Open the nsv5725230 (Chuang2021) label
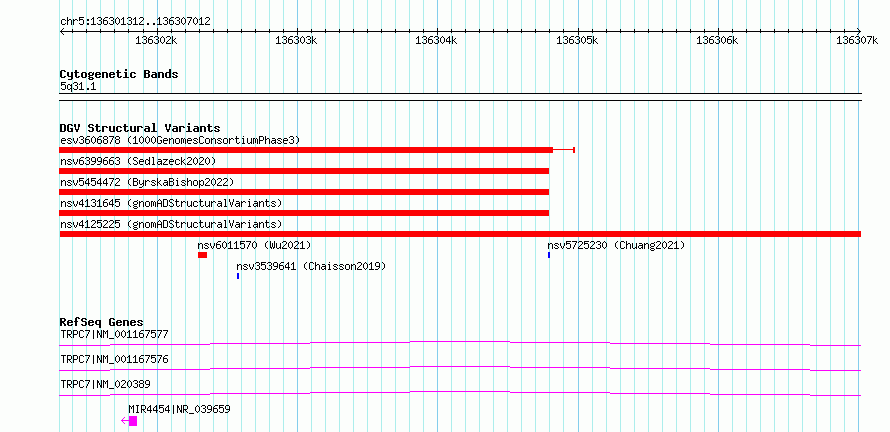Screen dimensions: 890x432 pyautogui.click(x=616, y=245)
